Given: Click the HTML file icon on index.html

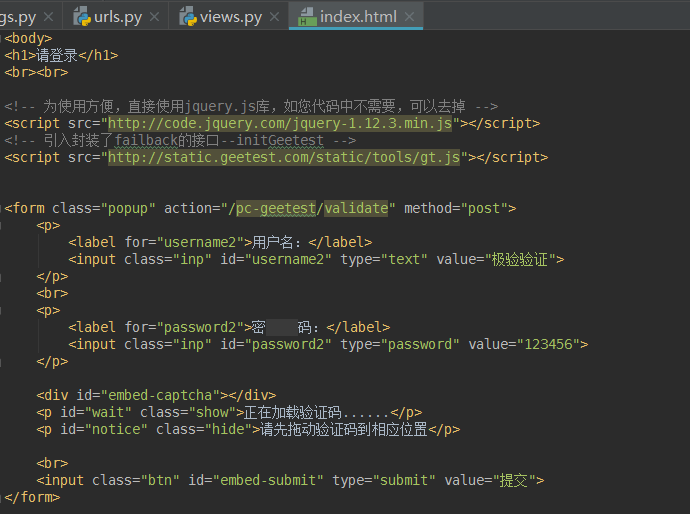Looking at the screenshot, I should click(307, 16).
